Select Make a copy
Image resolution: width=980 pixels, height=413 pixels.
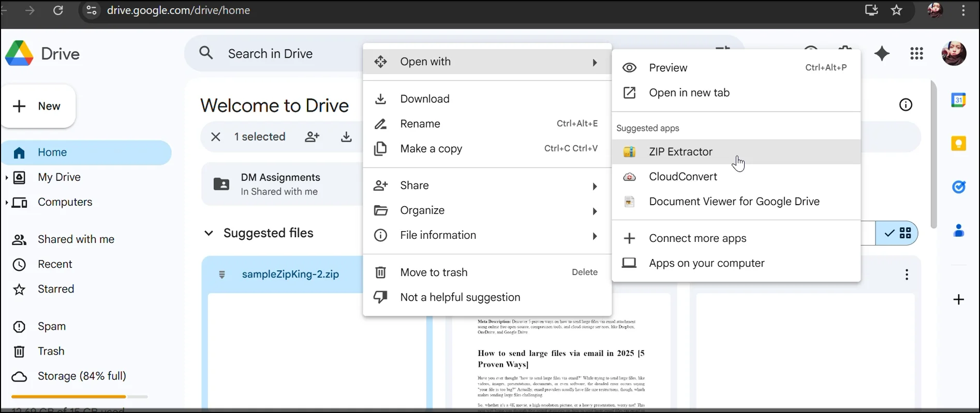[487, 149]
